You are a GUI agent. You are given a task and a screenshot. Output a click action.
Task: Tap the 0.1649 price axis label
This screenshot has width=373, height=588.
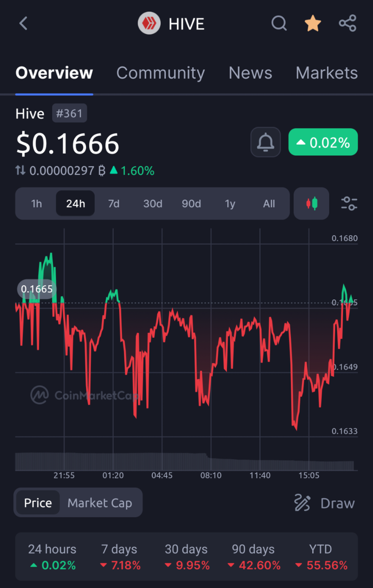coord(344,367)
